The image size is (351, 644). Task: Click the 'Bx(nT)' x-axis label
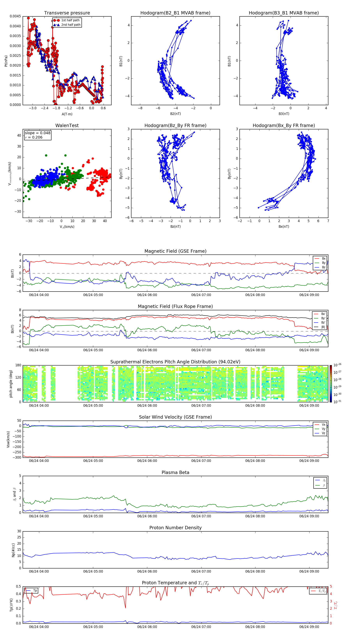[284, 227]
